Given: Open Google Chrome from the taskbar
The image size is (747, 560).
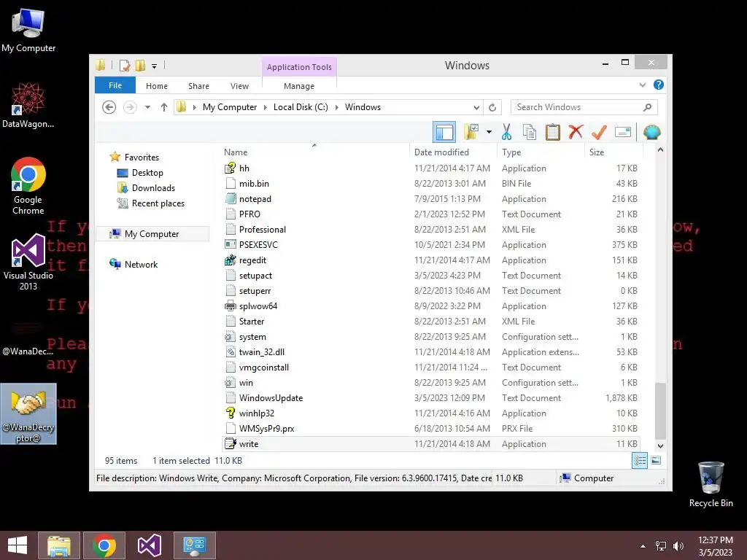Looking at the screenshot, I should (x=104, y=545).
